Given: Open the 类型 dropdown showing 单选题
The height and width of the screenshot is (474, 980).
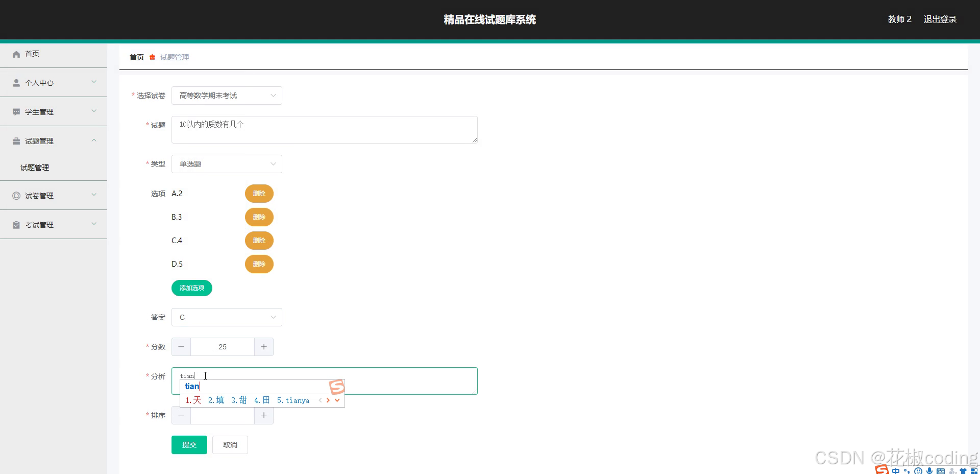Looking at the screenshot, I should tap(227, 164).
